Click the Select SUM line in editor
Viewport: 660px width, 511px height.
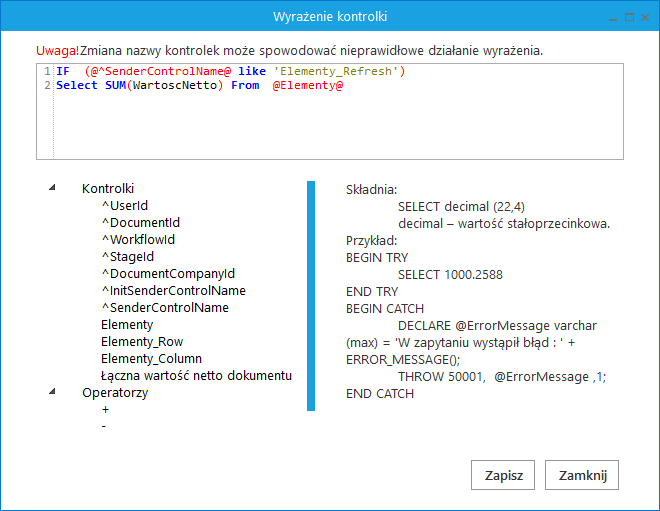coord(200,85)
